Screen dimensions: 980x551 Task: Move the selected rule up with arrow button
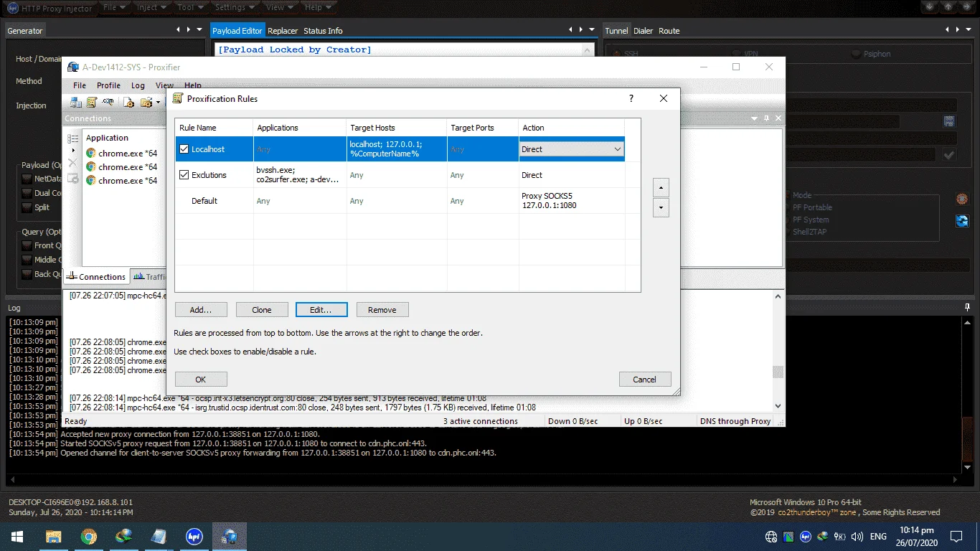(661, 188)
